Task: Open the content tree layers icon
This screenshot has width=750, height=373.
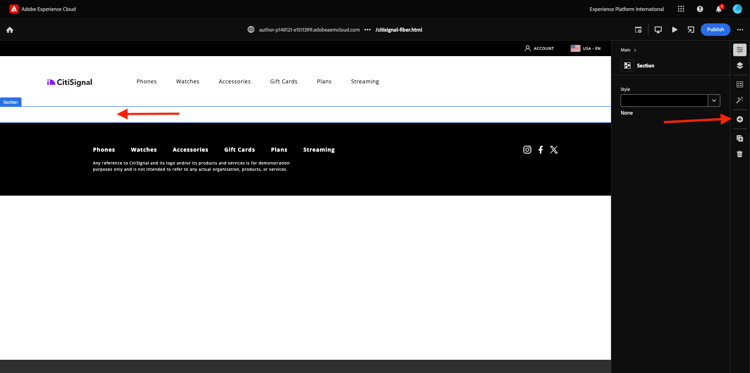Action: [x=739, y=66]
